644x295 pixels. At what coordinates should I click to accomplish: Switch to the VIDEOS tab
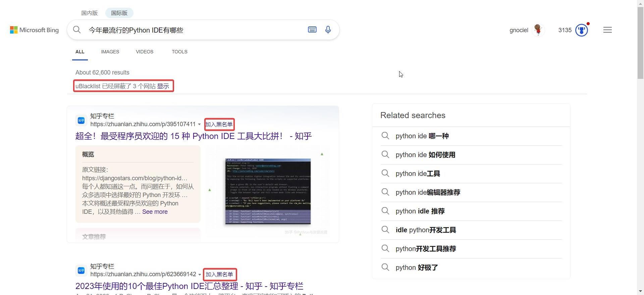click(x=145, y=52)
